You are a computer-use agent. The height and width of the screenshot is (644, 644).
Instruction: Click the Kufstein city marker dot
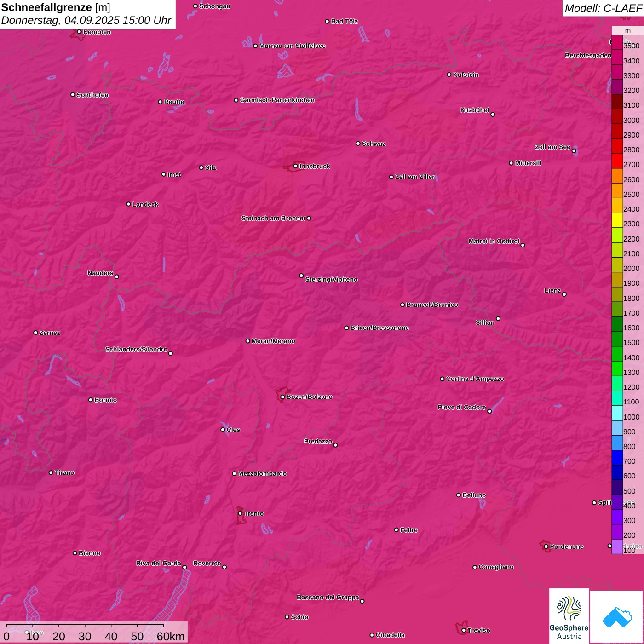click(x=449, y=75)
